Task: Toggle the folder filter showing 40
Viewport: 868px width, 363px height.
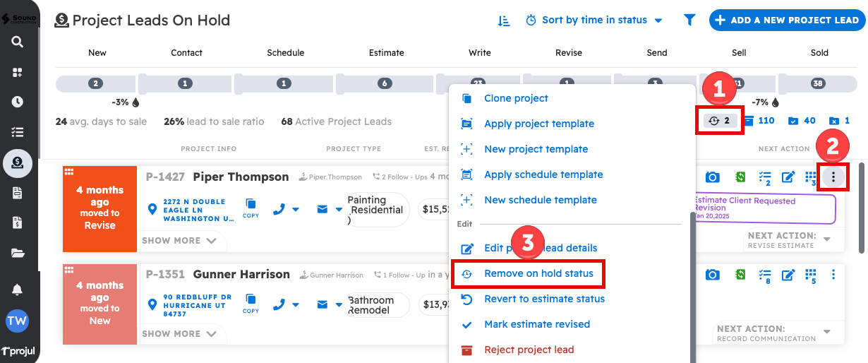Action: click(x=802, y=121)
